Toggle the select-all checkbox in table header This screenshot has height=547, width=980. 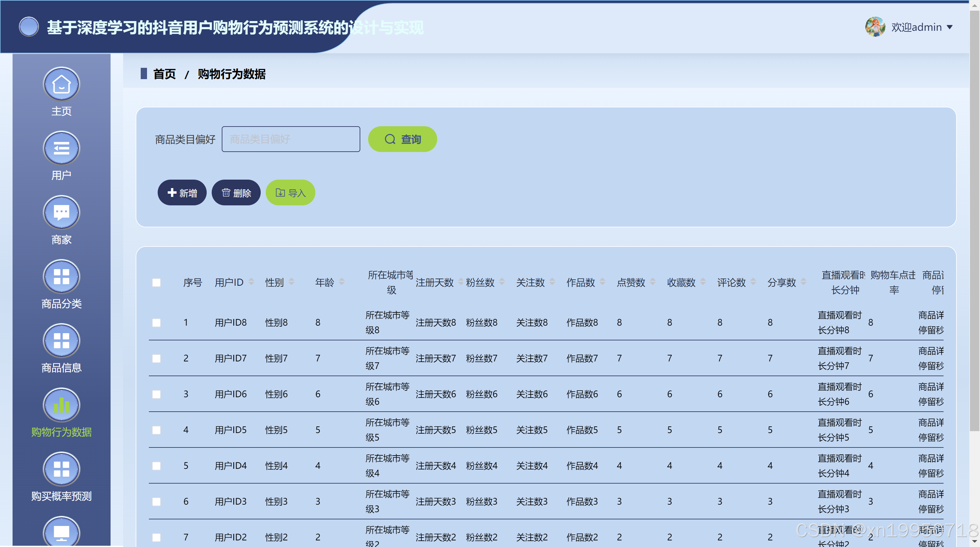[x=156, y=283]
